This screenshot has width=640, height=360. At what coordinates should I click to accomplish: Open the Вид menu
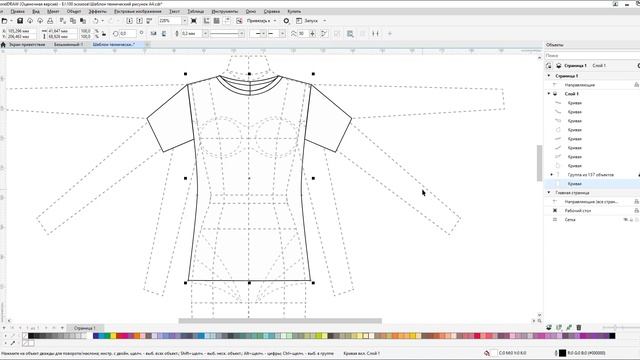(x=36, y=11)
